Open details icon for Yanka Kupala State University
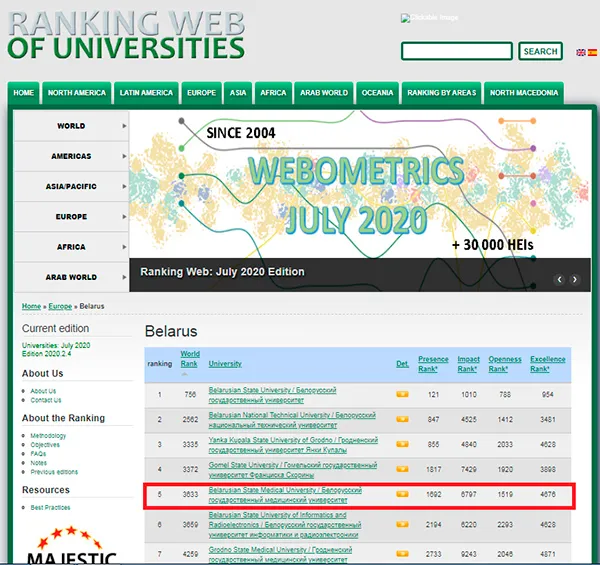Image resolution: width=600 pixels, height=565 pixels. tap(402, 444)
